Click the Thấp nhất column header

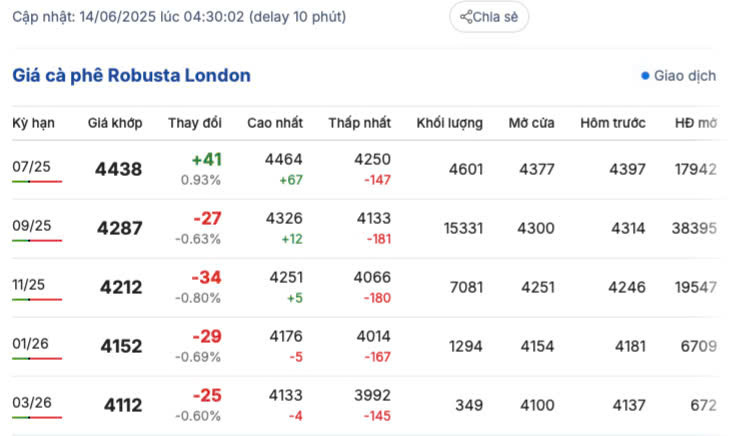coord(359,123)
